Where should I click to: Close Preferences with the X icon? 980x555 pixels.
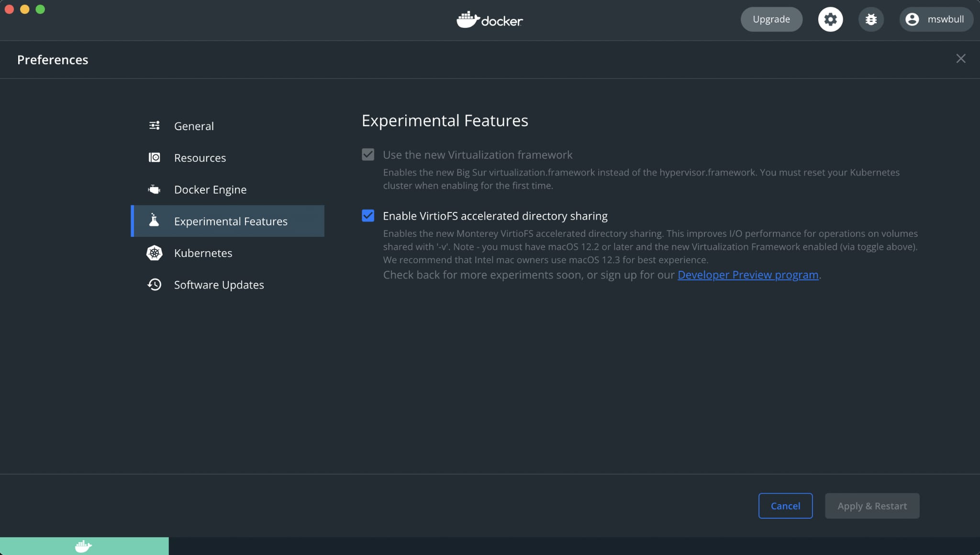pyautogui.click(x=960, y=59)
